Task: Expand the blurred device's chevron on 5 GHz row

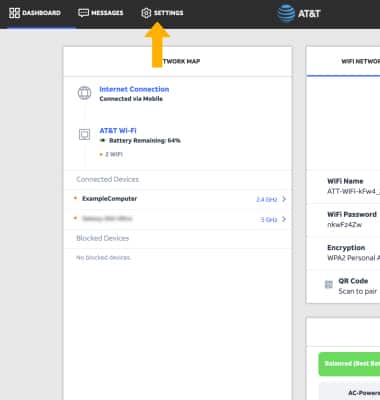Action: pyautogui.click(x=284, y=219)
